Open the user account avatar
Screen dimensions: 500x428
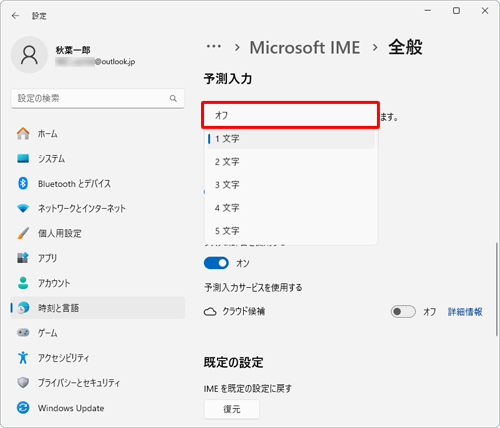coord(29,55)
